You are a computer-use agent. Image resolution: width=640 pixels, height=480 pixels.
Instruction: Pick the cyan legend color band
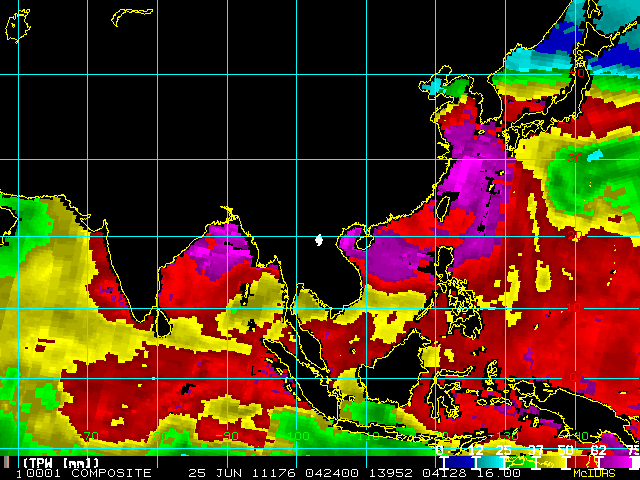click(491, 462)
